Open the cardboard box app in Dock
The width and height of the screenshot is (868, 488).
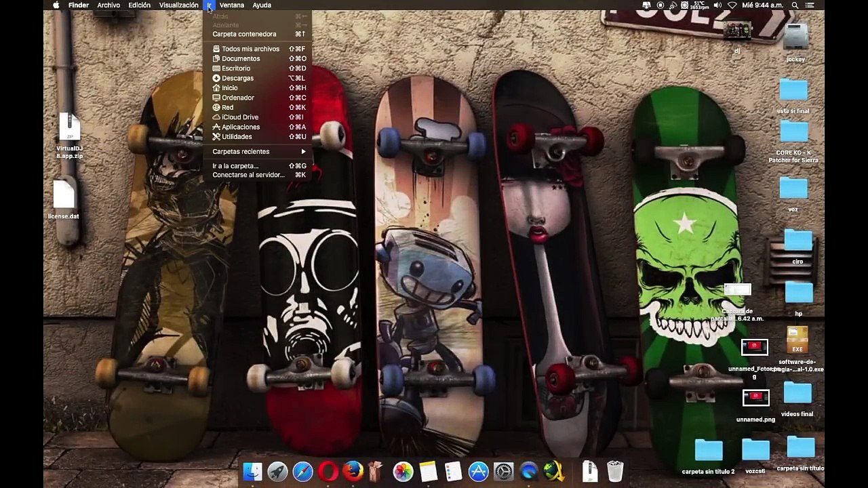[x=376, y=471]
